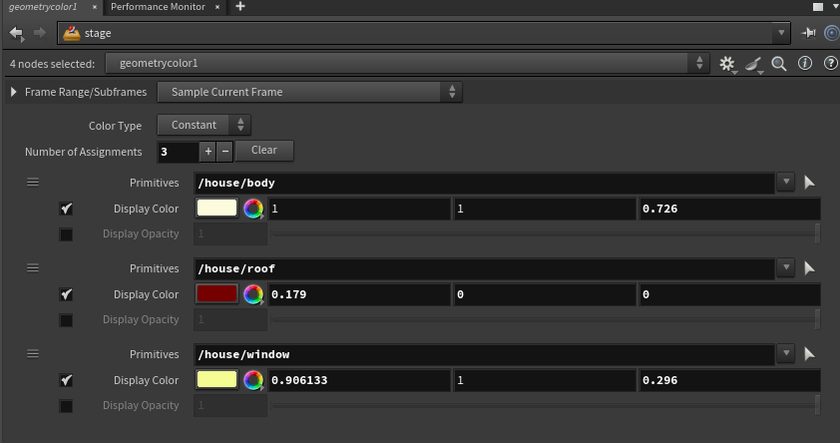Image resolution: width=840 pixels, height=443 pixels.
Task: Click the node info (i) icon
Action: click(x=805, y=64)
